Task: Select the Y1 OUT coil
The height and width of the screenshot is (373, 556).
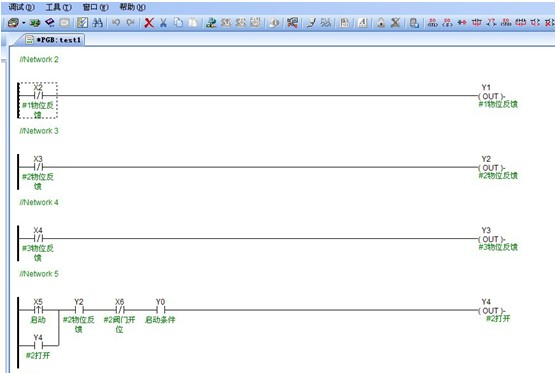Action: [491, 96]
